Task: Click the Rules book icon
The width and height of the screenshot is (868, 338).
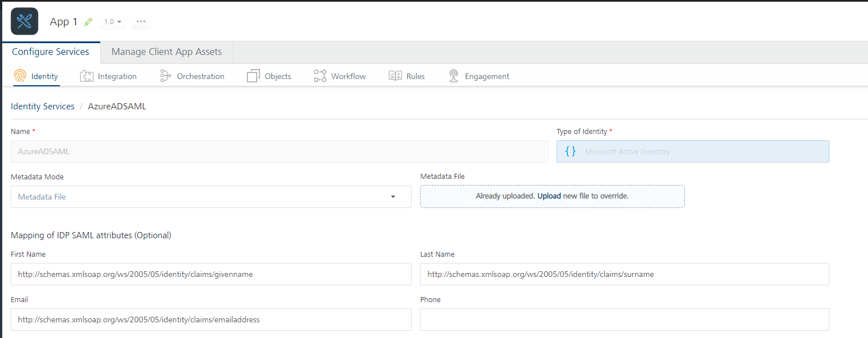Action: coord(395,76)
